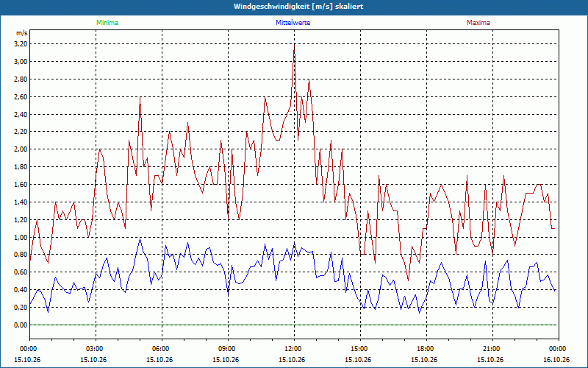Image resolution: width=588 pixels, height=368 pixels.
Task: Click the chart title 'Windgeschwindigkeit [m/s] skaliert'
Action: coord(298,7)
